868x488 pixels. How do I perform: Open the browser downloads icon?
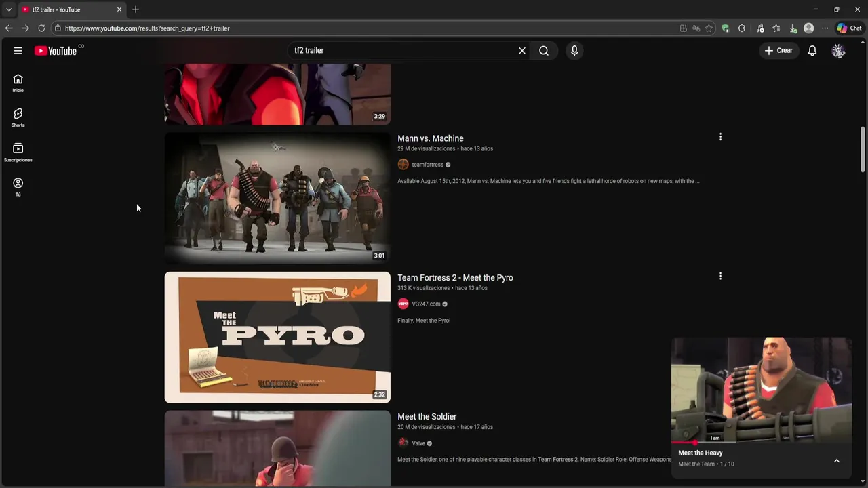793,28
